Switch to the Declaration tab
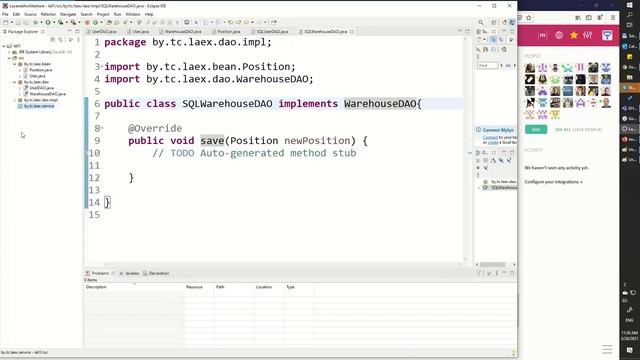Viewport: 640px width, 360px height. 156,273
